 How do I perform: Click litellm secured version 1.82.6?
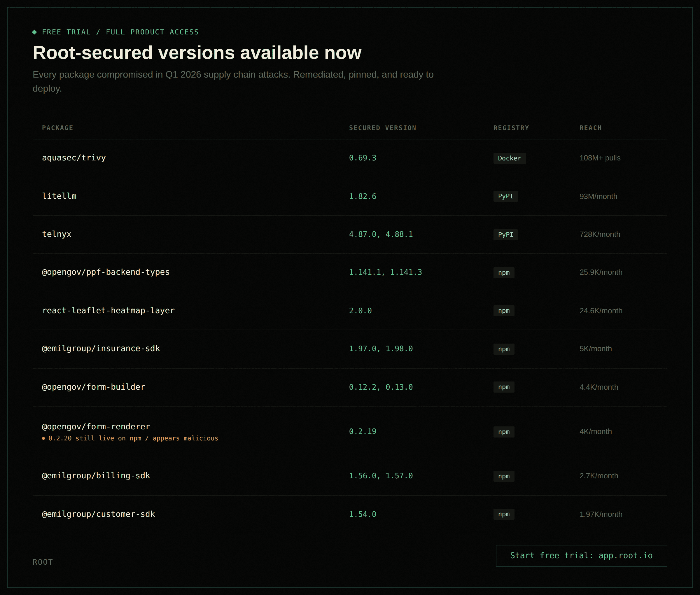pos(362,196)
